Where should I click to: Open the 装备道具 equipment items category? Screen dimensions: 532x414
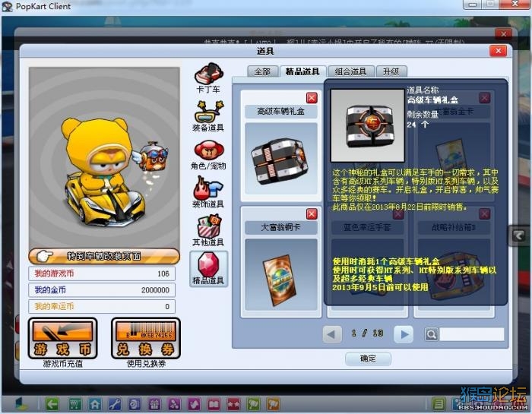(208, 116)
